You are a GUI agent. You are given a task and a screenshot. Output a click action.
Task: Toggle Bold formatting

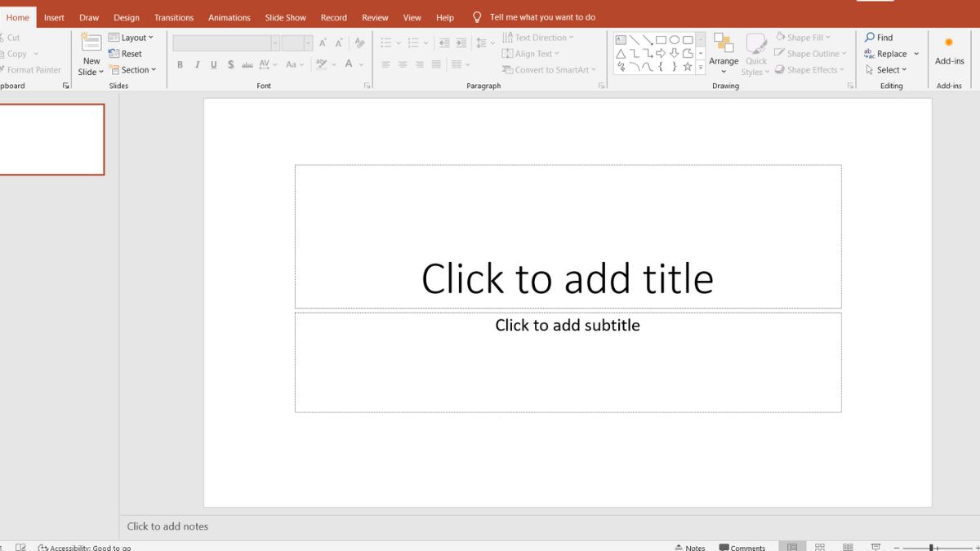point(180,64)
